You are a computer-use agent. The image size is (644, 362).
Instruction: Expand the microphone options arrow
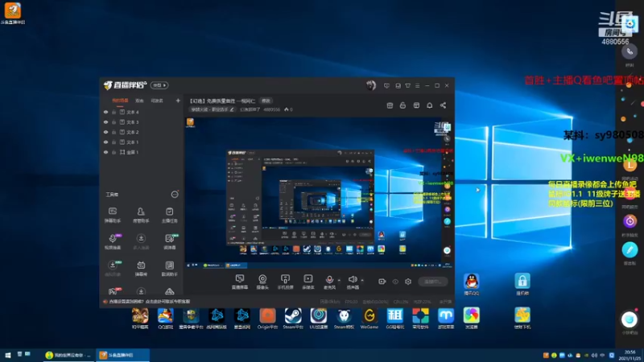point(339,280)
